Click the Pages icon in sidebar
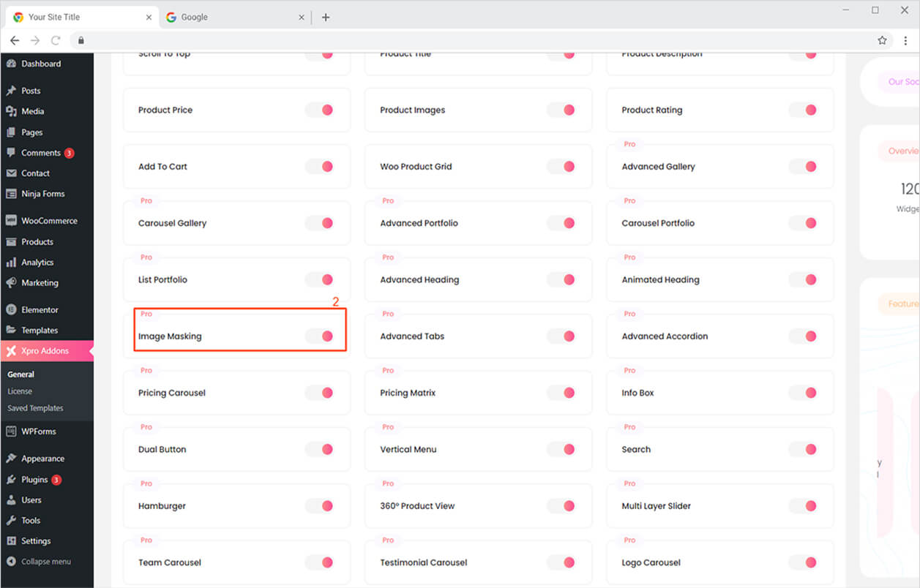 pos(11,132)
